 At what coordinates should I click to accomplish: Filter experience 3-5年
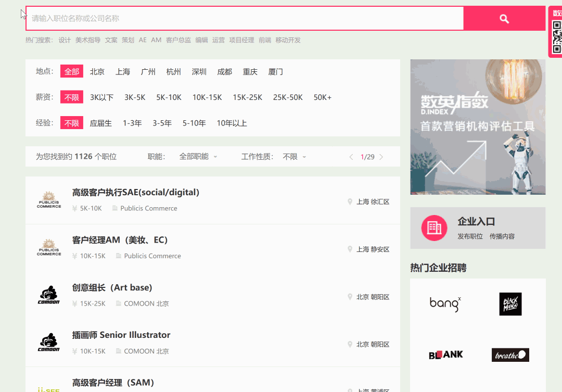pos(162,123)
